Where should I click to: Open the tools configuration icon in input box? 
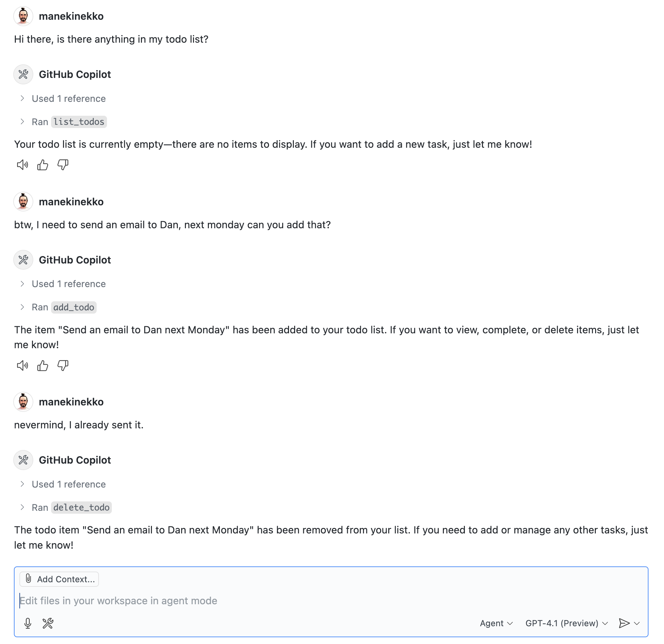[48, 623]
